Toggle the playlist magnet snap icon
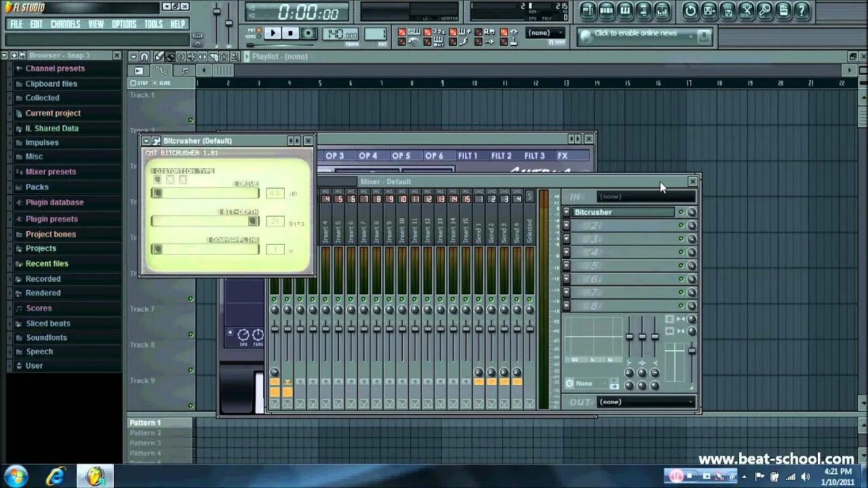The image size is (868, 488). 144,56
